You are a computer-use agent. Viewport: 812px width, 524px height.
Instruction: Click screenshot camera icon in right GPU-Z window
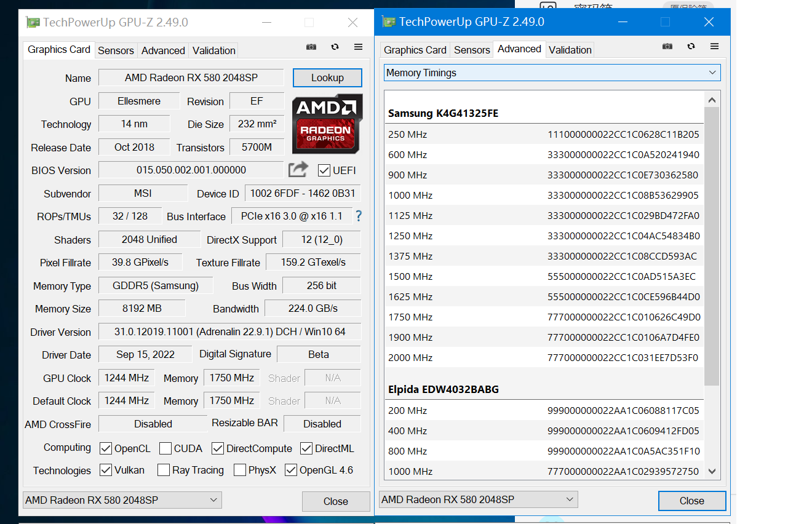click(667, 46)
